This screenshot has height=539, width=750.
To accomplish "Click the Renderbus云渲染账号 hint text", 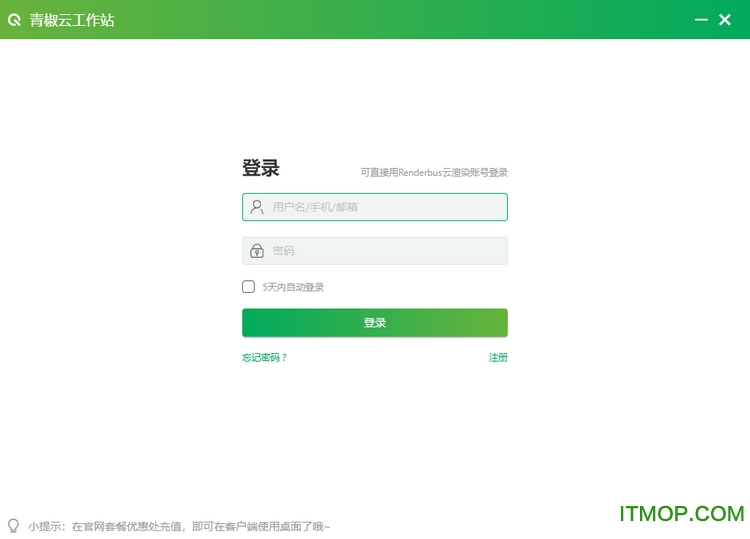I will (434, 173).
